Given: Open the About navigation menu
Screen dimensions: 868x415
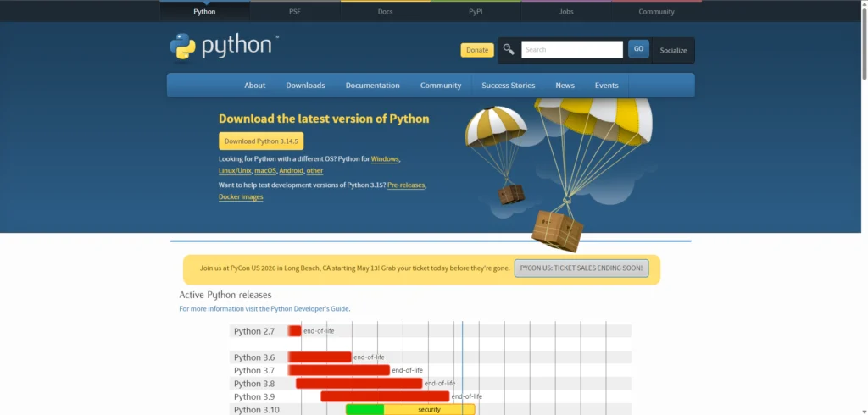Looking at the screenshot, I should (254, 86).
